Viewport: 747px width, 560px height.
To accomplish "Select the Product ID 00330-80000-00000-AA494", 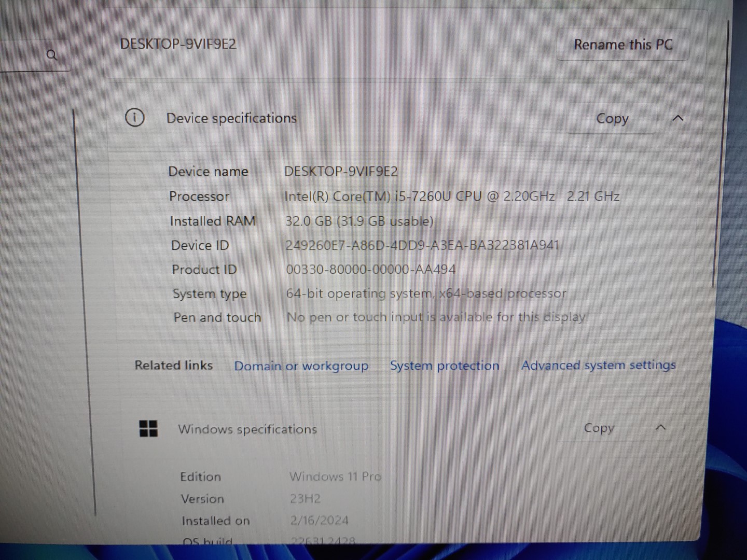I will [x=371, y=270].
